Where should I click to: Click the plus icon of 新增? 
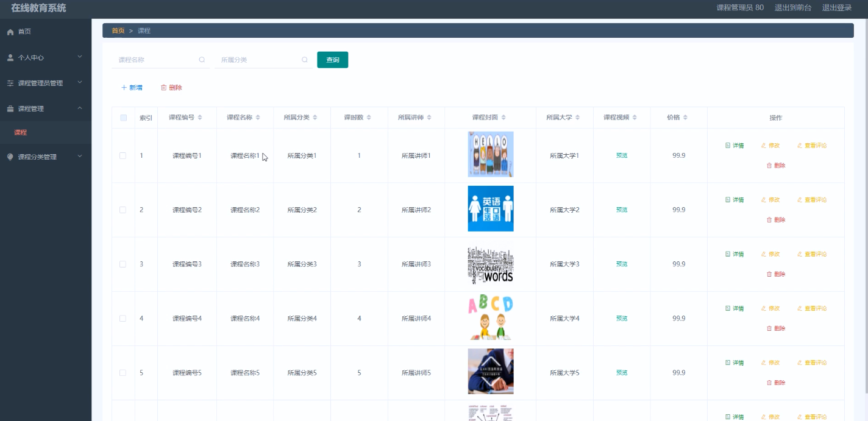(x=124, y=88)
